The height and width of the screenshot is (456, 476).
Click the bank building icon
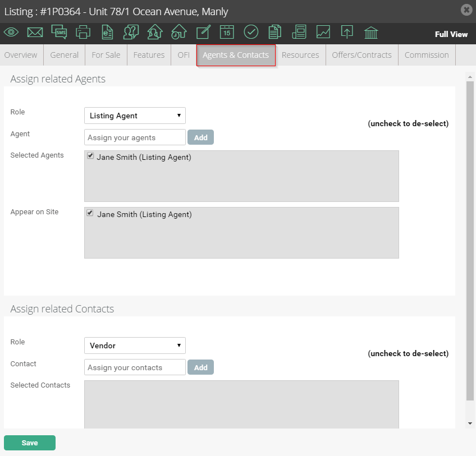click(371, 33)
